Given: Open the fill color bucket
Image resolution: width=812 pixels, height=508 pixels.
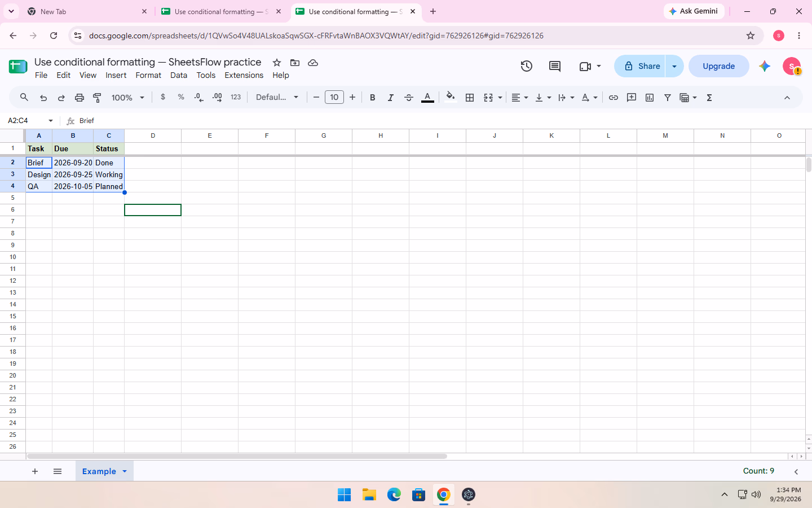Looking at the screenshot, I should coord(450,97).
